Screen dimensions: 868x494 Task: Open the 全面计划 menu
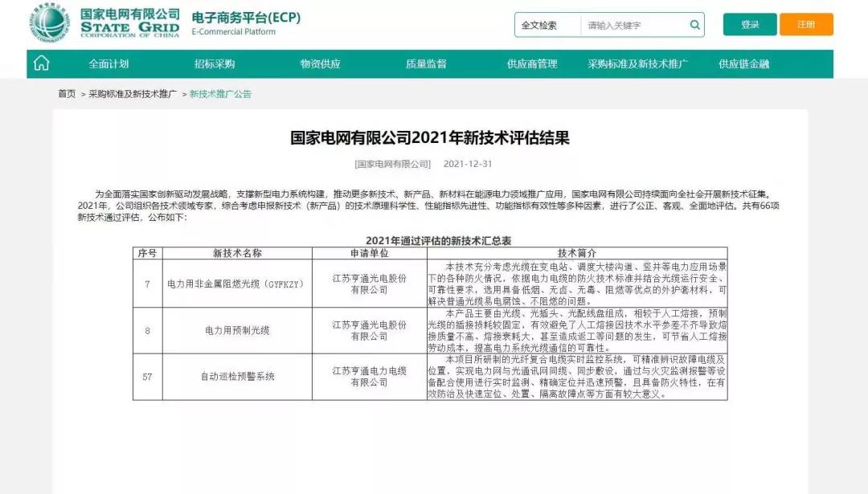coord(108,64)
